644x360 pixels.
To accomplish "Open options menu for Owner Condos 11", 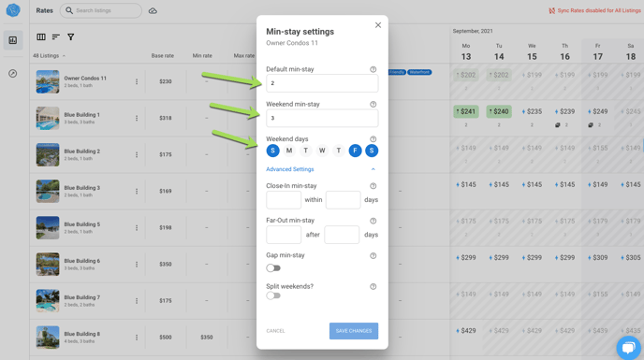I will pos(137,81).
